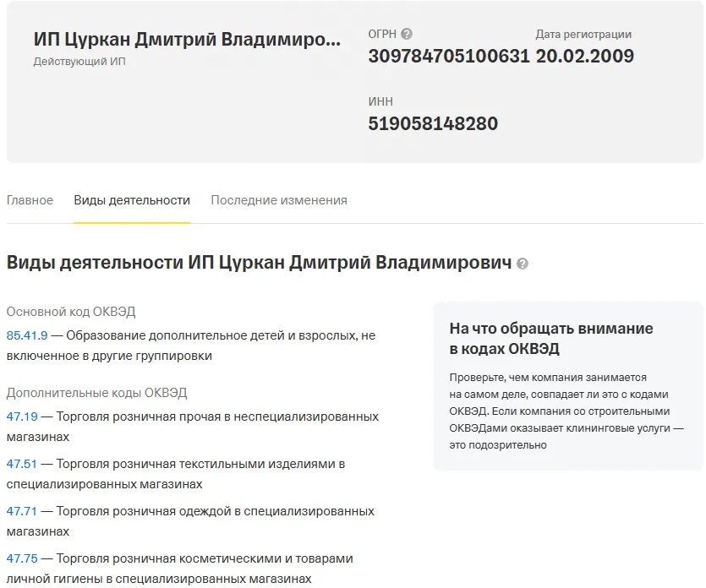The height and width of the screenshot is (588, 706).
Task: Click the OGRN number 309784705100631
Action: [449, 57]
